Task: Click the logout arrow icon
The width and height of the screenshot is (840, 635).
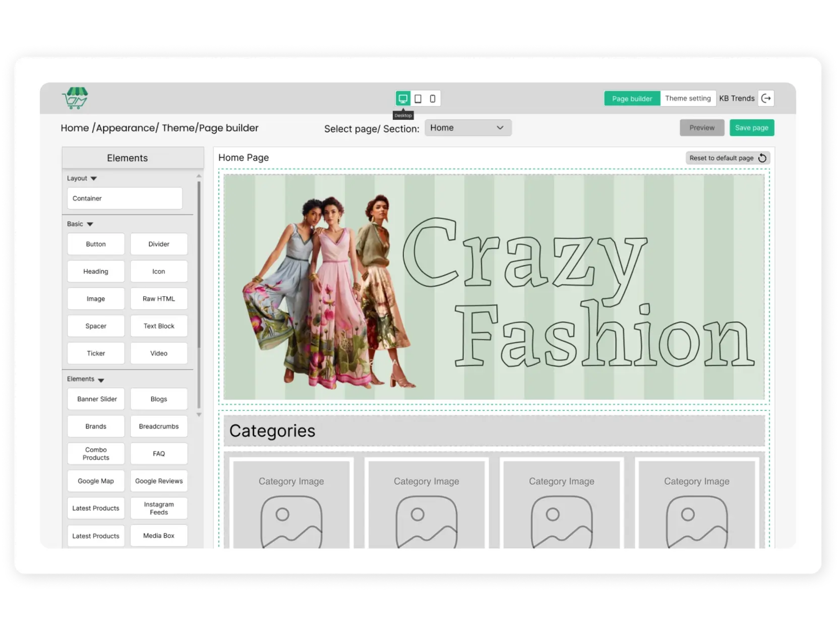Action: [x=766, y=98]
